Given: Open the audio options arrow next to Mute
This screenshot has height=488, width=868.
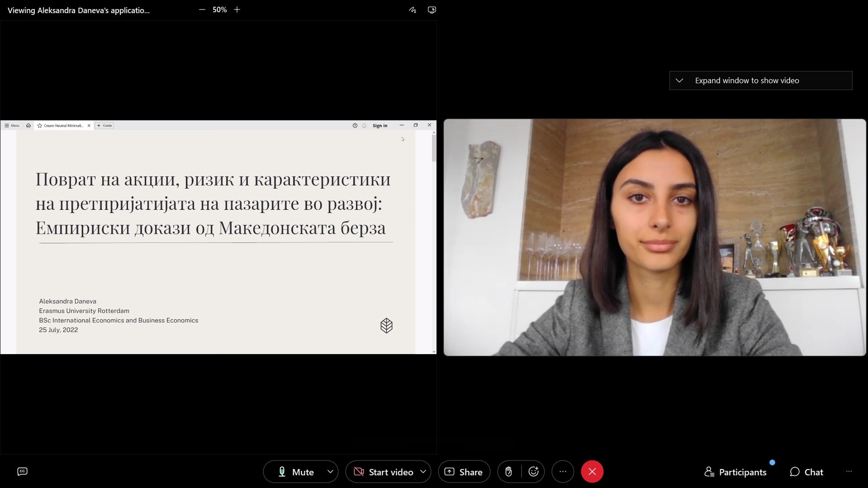Looking at the screenshot, I should (x=330, y=472).
